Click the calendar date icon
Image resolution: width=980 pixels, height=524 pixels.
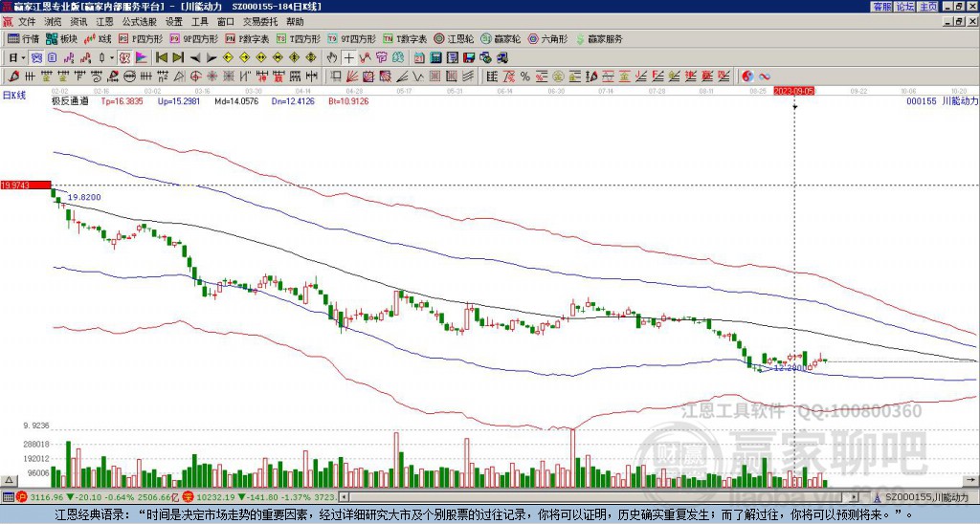[x=419, y=58]
